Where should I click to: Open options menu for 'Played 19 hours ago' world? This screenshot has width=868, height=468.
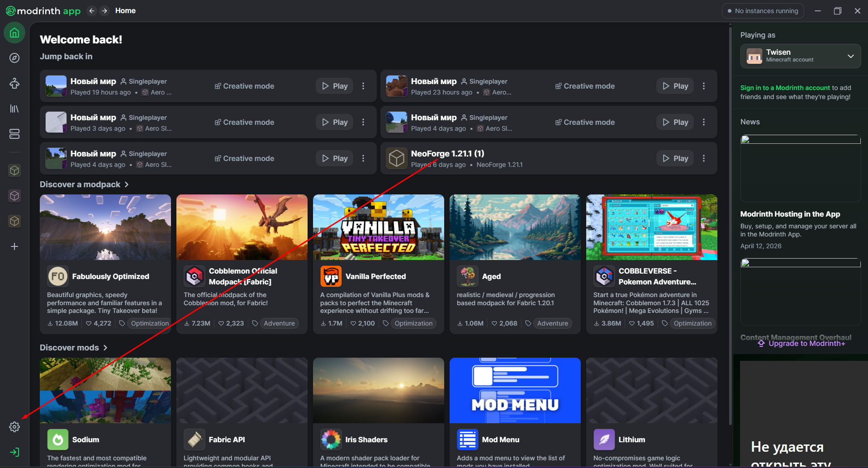tap(363, 86)
